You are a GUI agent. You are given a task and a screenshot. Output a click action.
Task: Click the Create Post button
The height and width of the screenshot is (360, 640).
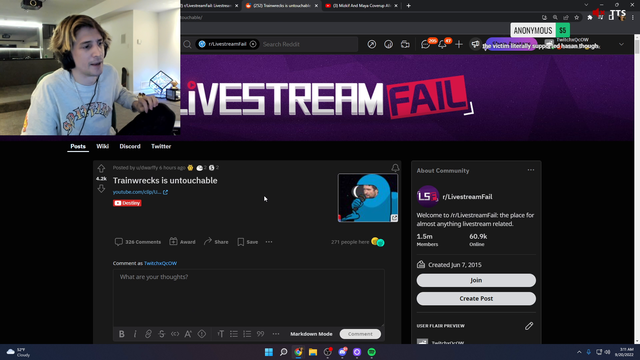point(476,298)
